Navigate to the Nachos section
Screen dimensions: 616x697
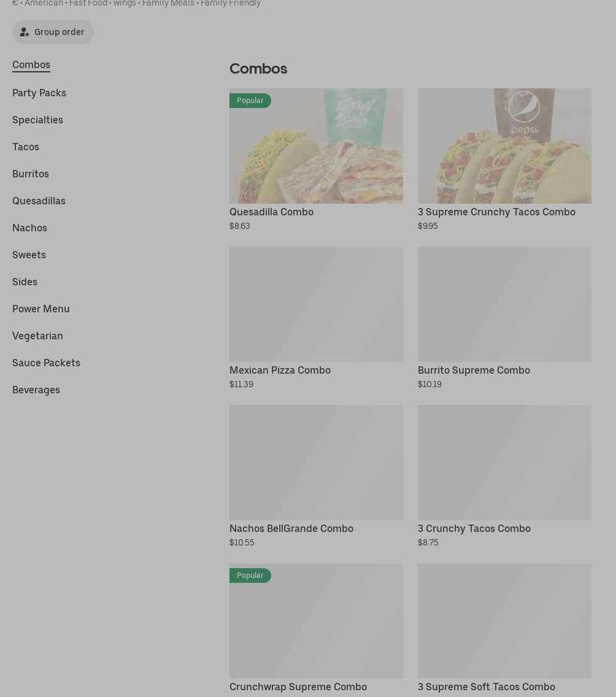click(x=29, y=228)
